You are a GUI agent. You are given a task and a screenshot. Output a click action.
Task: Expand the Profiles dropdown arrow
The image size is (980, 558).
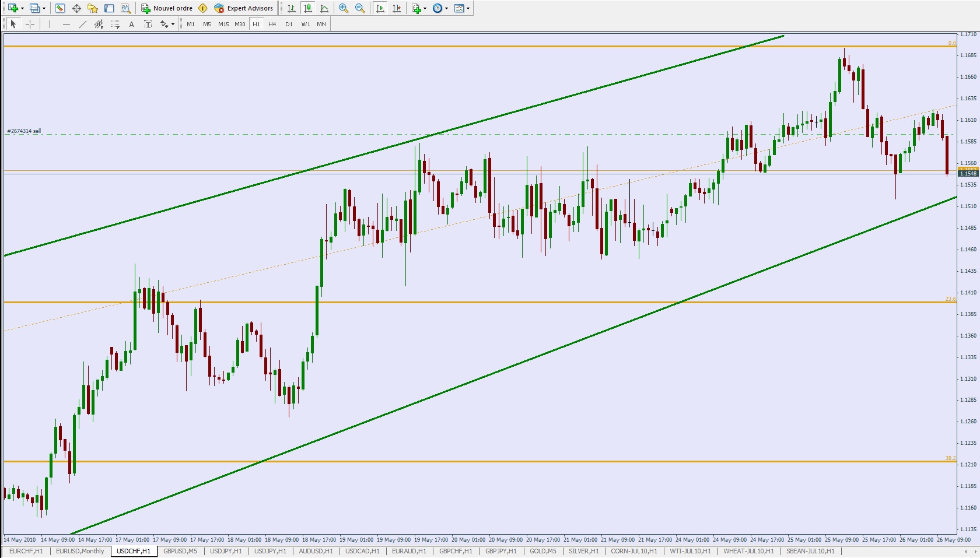click(44, 8)
